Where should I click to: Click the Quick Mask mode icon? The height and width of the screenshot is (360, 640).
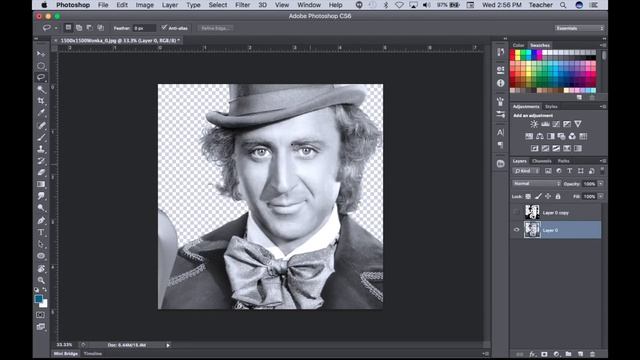click(x=40, y=315)
